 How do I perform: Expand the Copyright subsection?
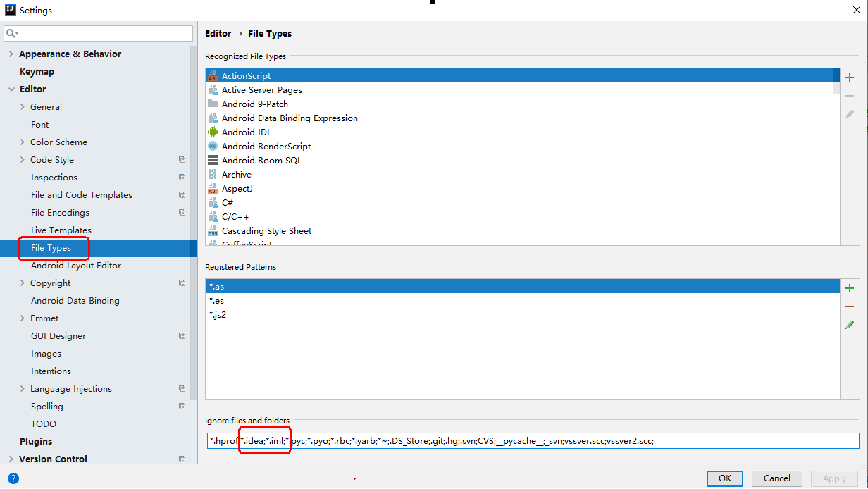23,283
